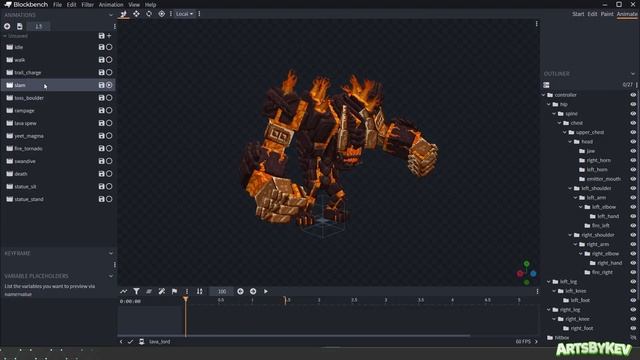The image size is (640, 360).
Task: Collapse the Outliner panel
Action: click(633, 74)
